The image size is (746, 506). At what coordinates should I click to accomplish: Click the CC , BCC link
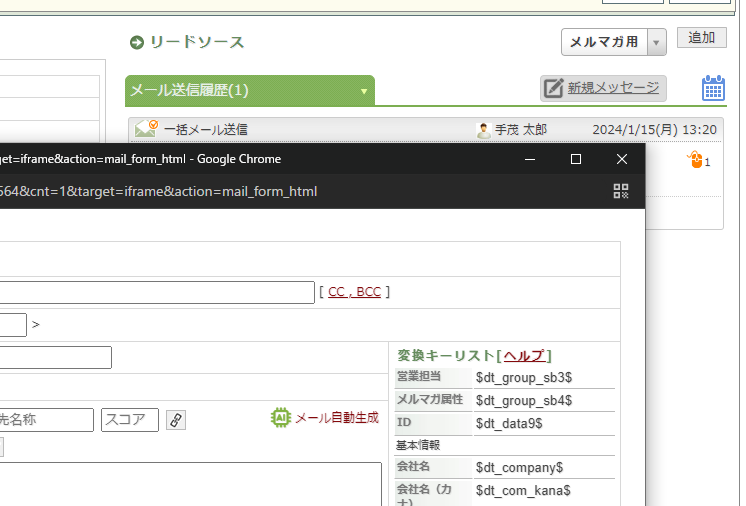click(x=354, y=292)
